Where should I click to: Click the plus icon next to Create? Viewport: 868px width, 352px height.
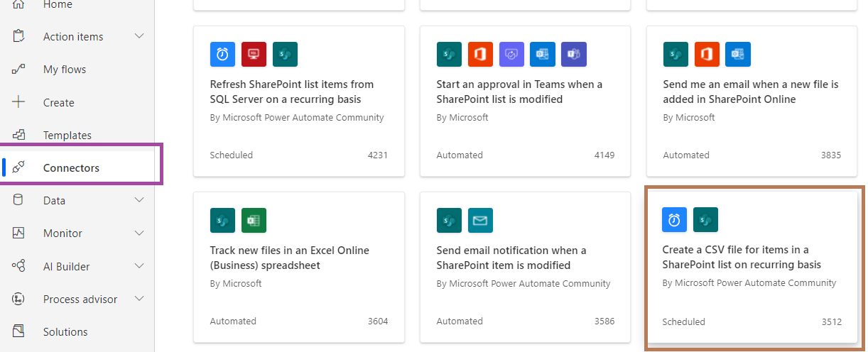click(19, 102)
